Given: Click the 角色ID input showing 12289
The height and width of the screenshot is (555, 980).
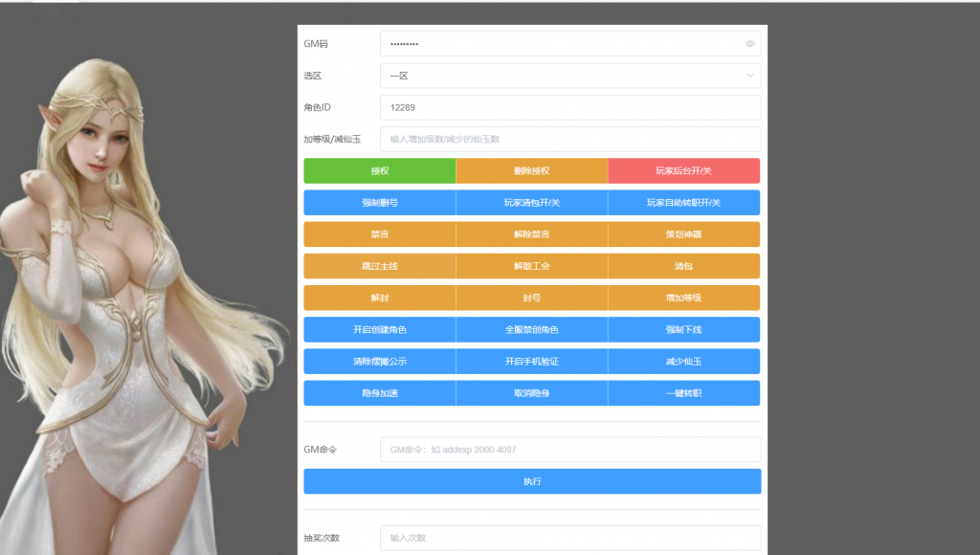Looking at the screenshot, I should coord(570,107).
